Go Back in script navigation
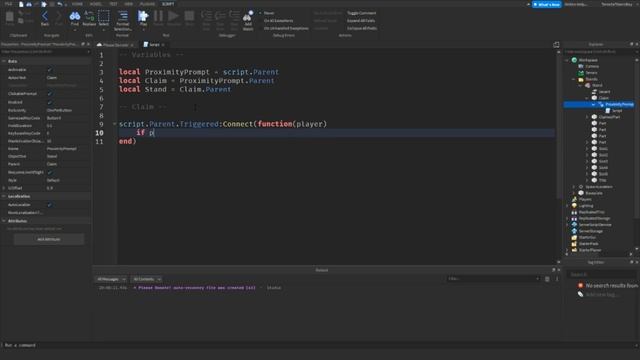The width and height of the screenshot is (640, 360). click(45, 18)
